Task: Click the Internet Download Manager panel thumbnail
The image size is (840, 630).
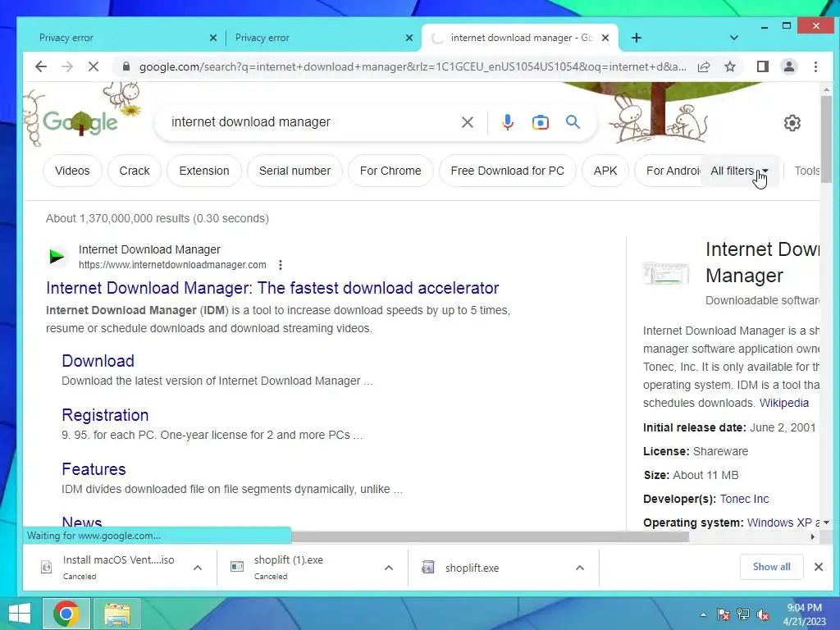Action: pyautogui.click(x=665, y=273)
